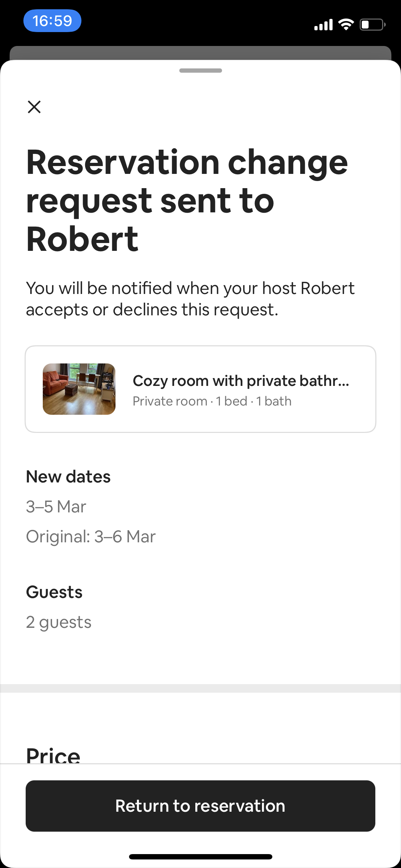Tap the Original: 3–6 Mar text
This screenshot has height=868, width=401.
[x=91, y=536]
